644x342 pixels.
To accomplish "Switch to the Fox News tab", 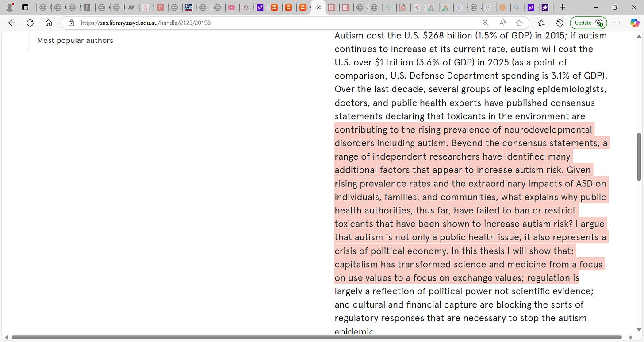I will point(189,8).
